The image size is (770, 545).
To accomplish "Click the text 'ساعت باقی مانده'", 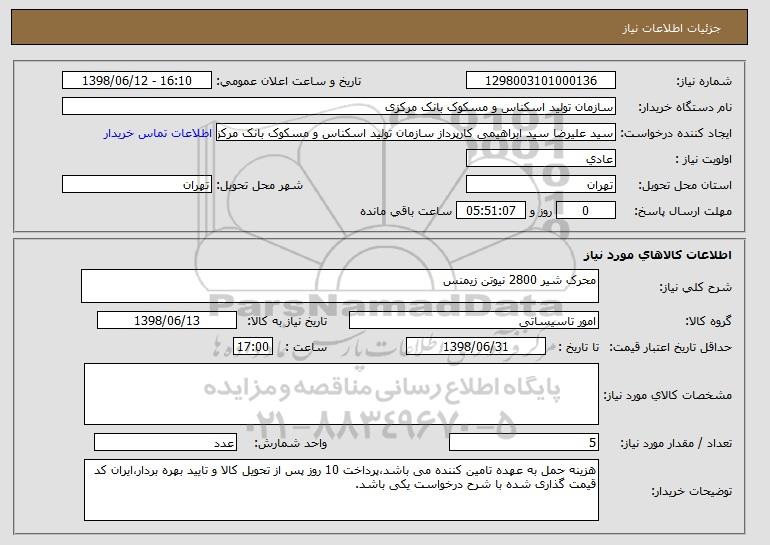I will click(x=406, y=211).
